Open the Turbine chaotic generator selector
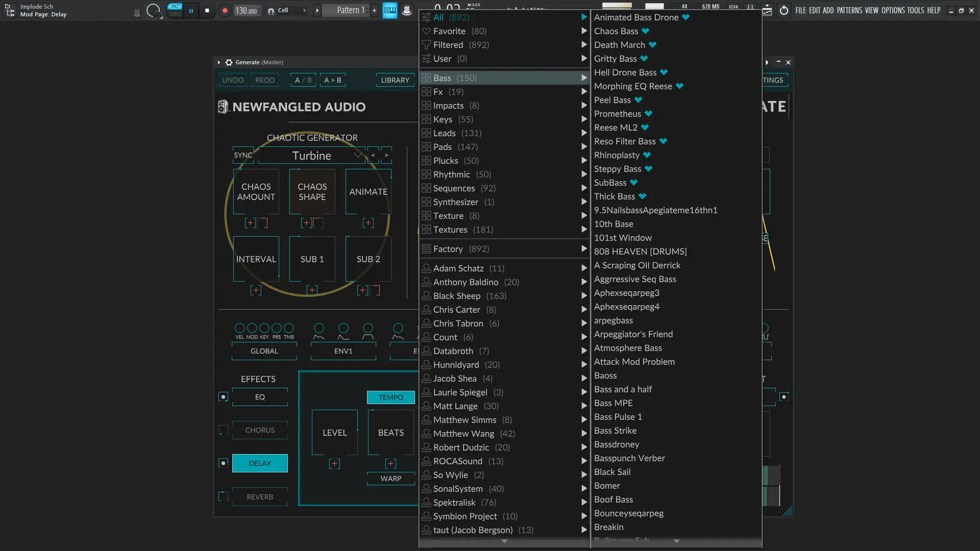The width and height of the screenshot is (980, 551). coord(312,156)
